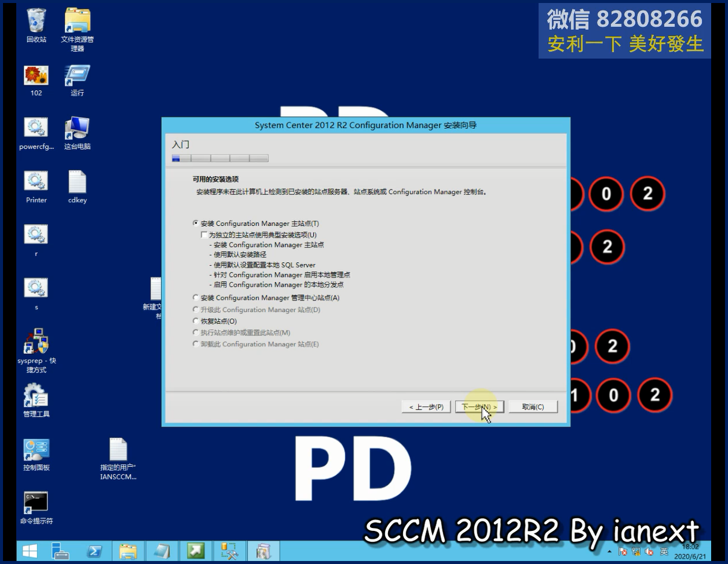
Task: Click the Action Center flag tray icon
Action: click(x=623, y=551)
